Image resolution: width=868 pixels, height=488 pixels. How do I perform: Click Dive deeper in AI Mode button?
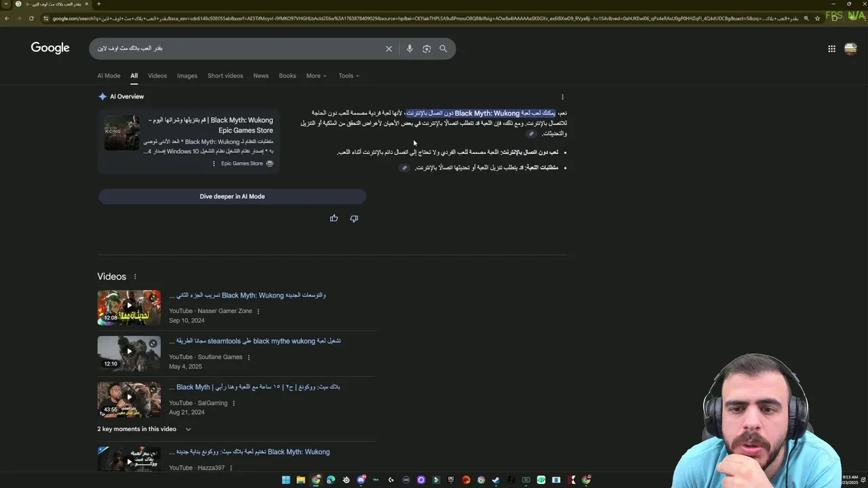pyautogui.click(x=232, y=197)
